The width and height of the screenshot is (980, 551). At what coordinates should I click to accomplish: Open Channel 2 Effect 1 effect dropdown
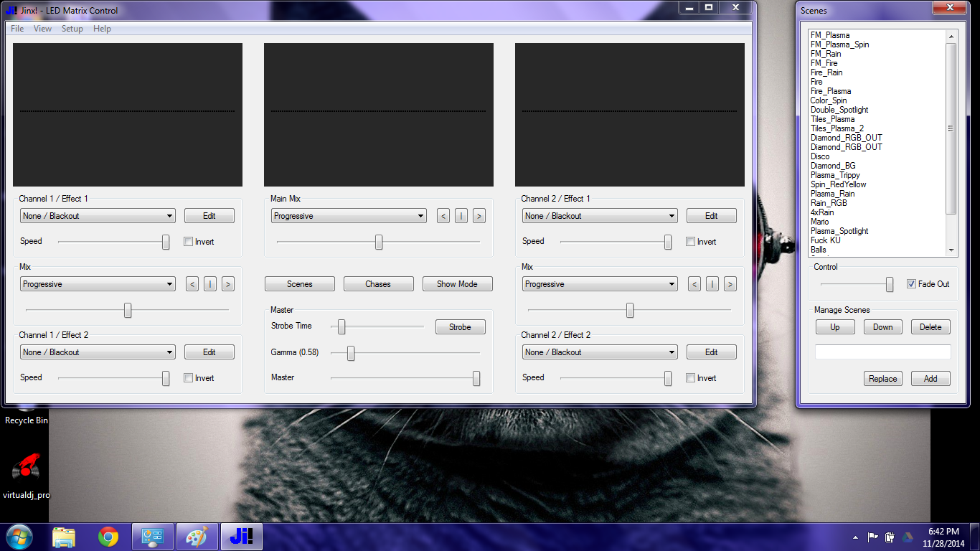pos(600,216)
